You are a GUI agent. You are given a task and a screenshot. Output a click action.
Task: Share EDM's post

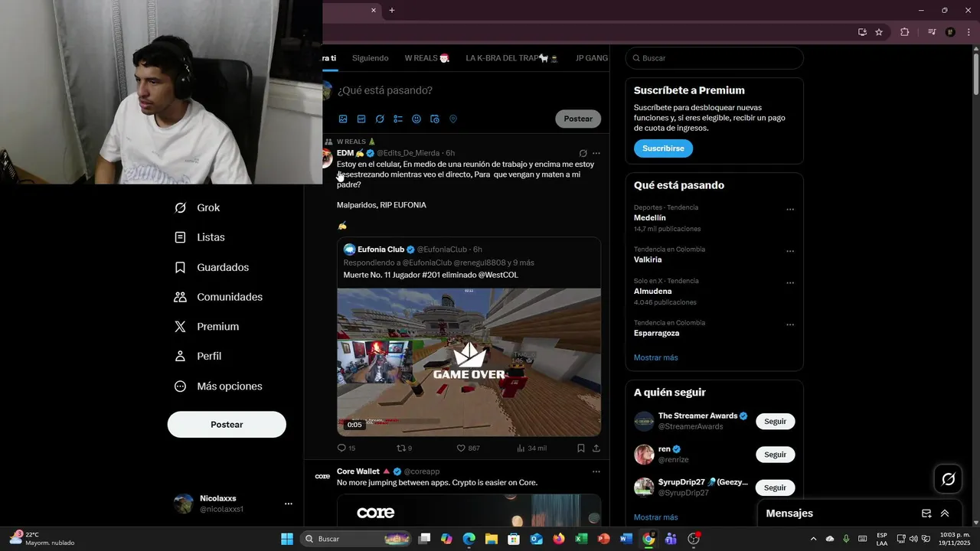click(596, 448)
